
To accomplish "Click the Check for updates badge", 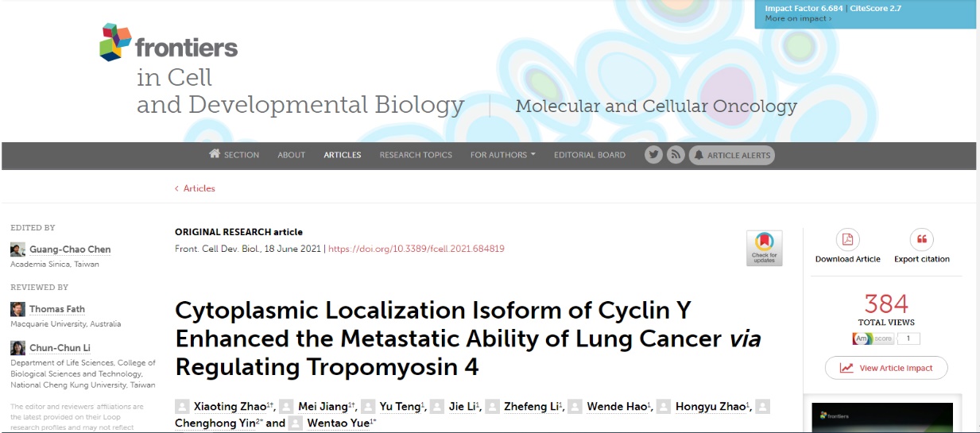I will pos(764,248).
